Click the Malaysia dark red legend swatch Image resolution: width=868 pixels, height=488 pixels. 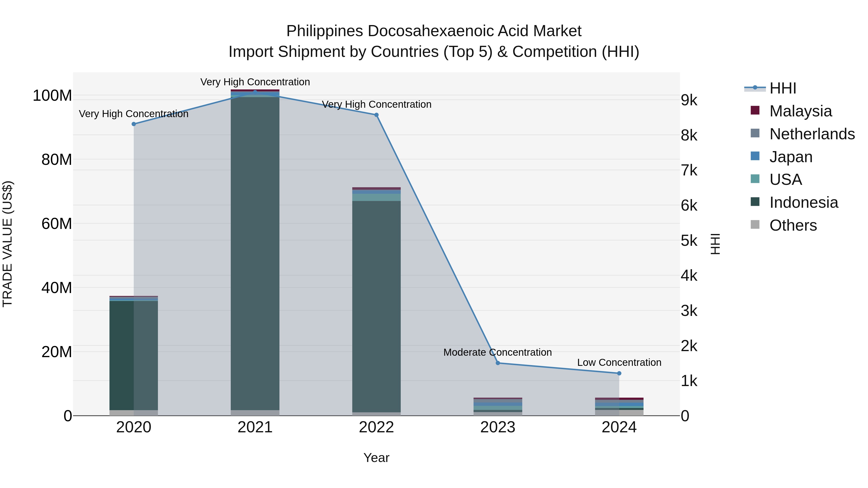tap(755, 110)
